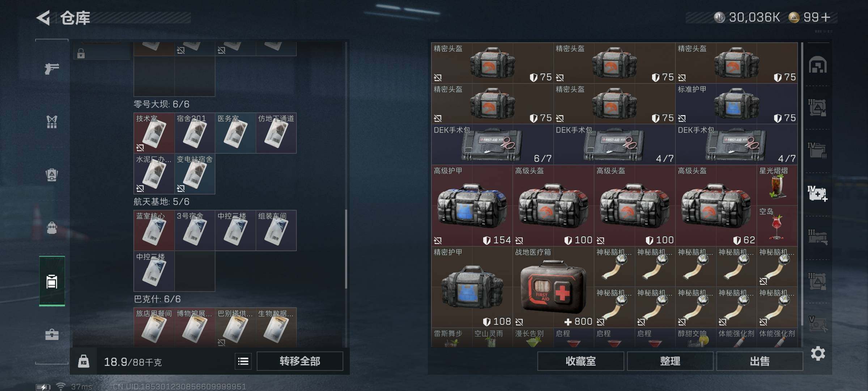
Task: Open the chest rig category icon
Action: 52,122
